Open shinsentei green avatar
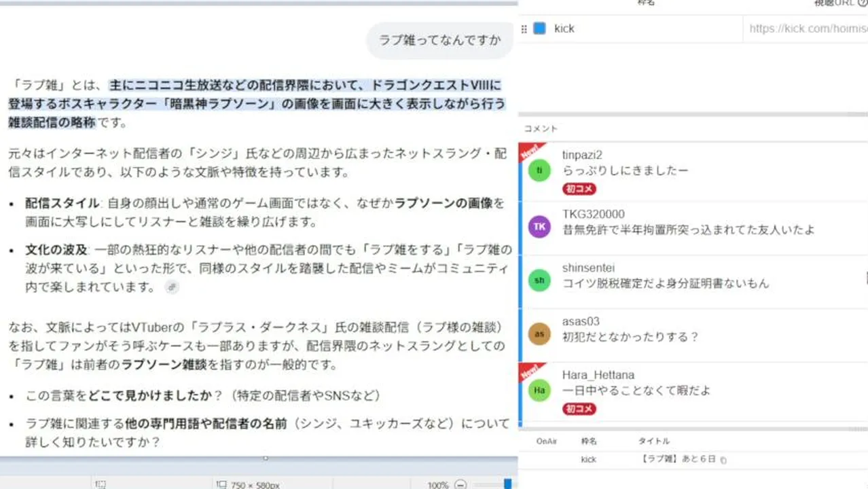Viewport: 868px width, 489px height. click(539, 280)
